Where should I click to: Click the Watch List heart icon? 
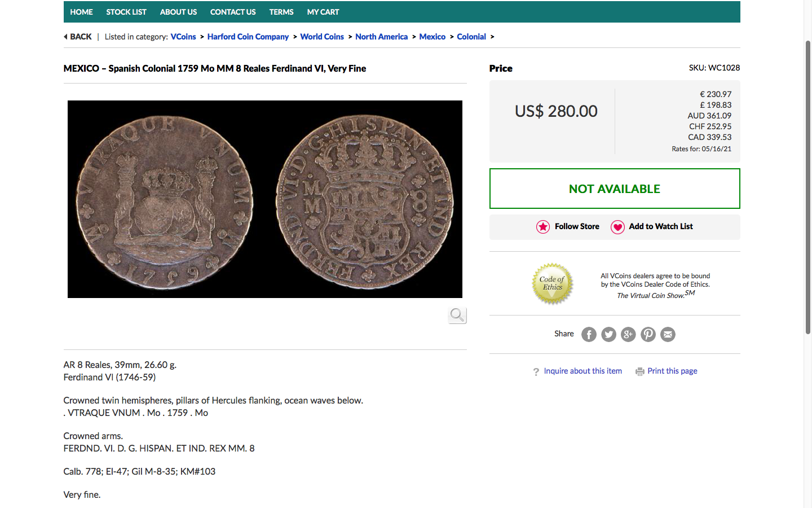coord(617,227)
